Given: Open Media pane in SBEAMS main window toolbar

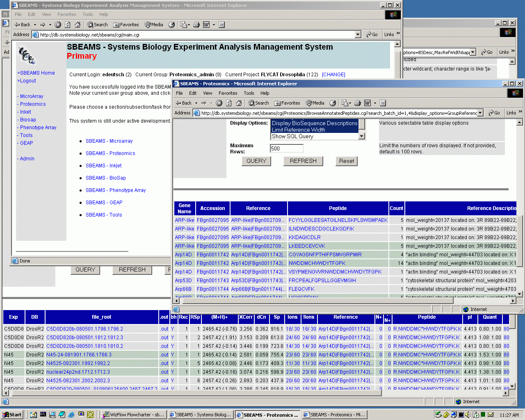Looking at the screenshot, I should pyautogui.click(x=154, y=25).
